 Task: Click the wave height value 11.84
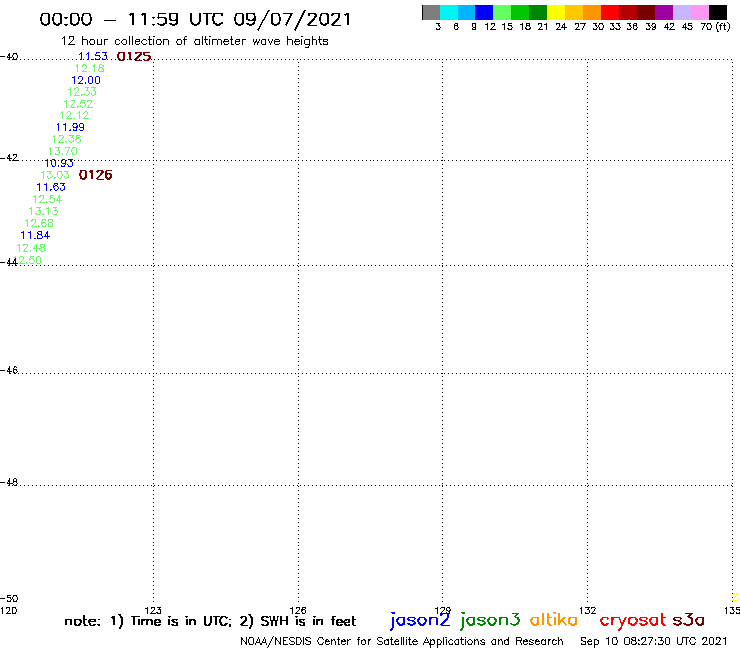point(35,235)
